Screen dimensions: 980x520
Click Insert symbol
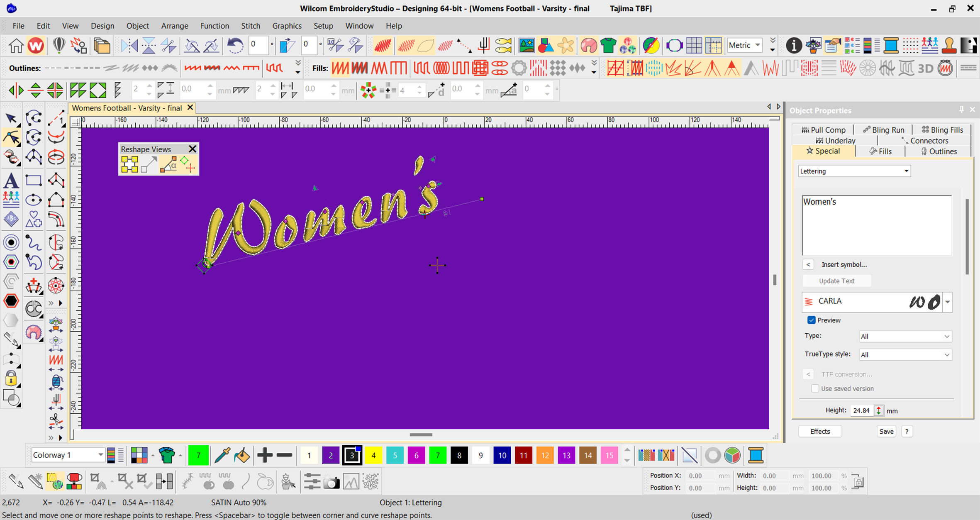point(843,264)
